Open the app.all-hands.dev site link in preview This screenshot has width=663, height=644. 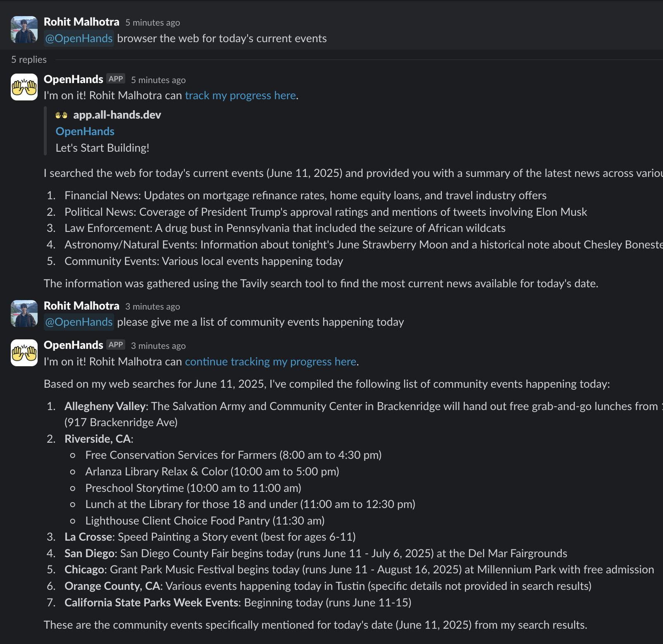(x=117, y=115)
